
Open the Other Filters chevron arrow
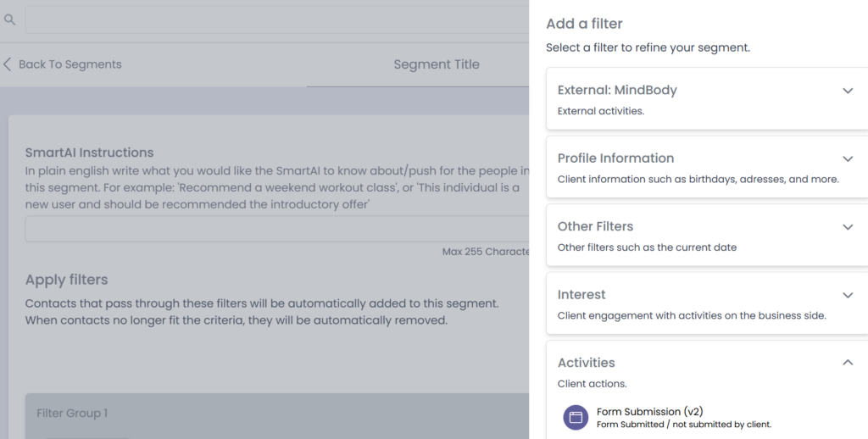pyautogui.click(x=847, y=227)
